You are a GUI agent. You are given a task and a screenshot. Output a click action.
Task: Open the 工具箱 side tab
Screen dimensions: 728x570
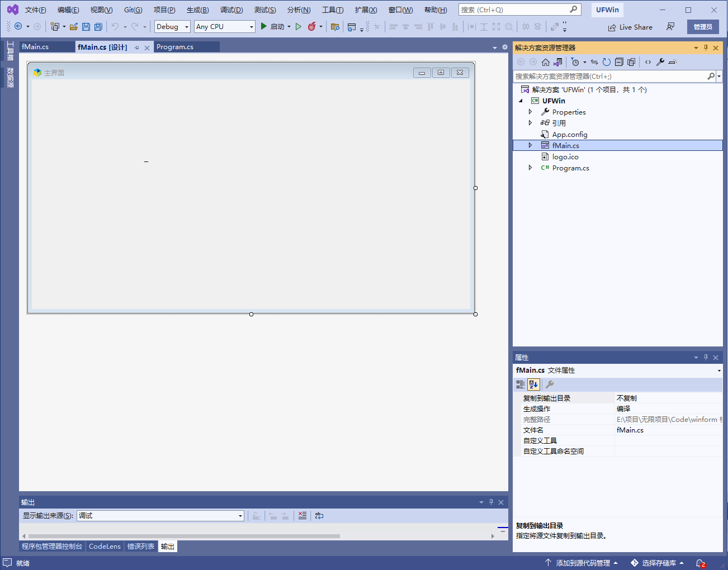(x=10, y=51)
